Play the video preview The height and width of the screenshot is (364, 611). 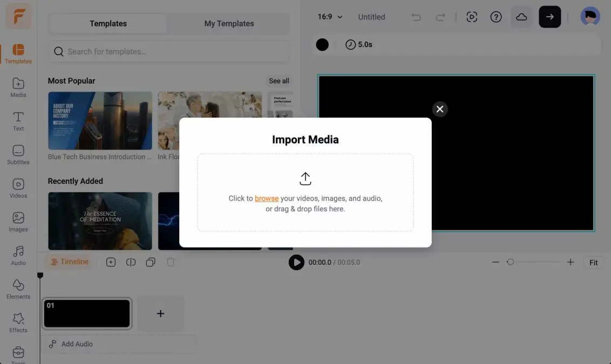(x=296, y=262)
